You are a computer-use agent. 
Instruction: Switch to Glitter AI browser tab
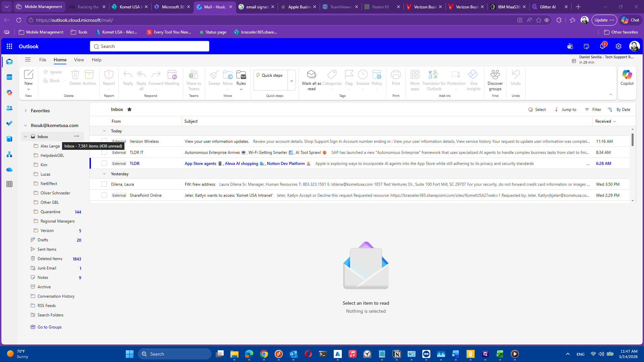547,7
